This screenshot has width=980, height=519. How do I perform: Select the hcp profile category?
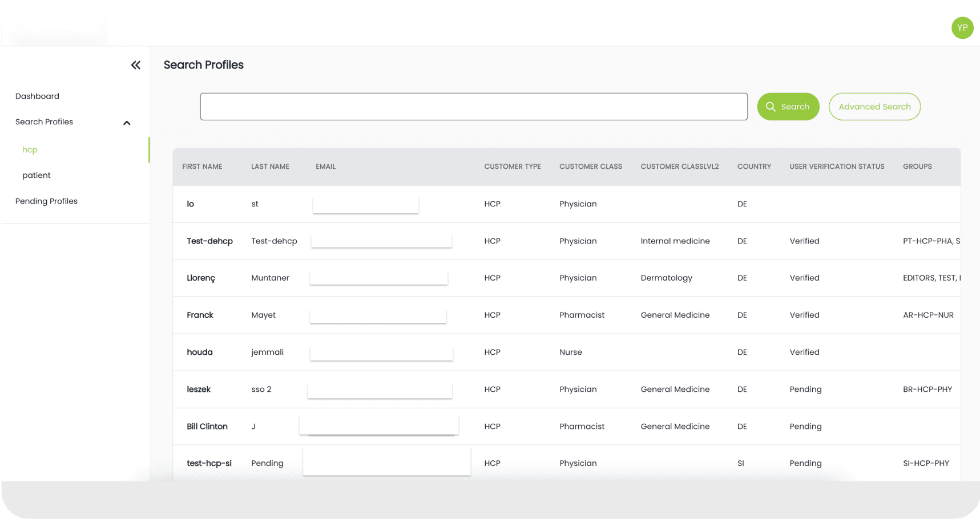(30, 149)
